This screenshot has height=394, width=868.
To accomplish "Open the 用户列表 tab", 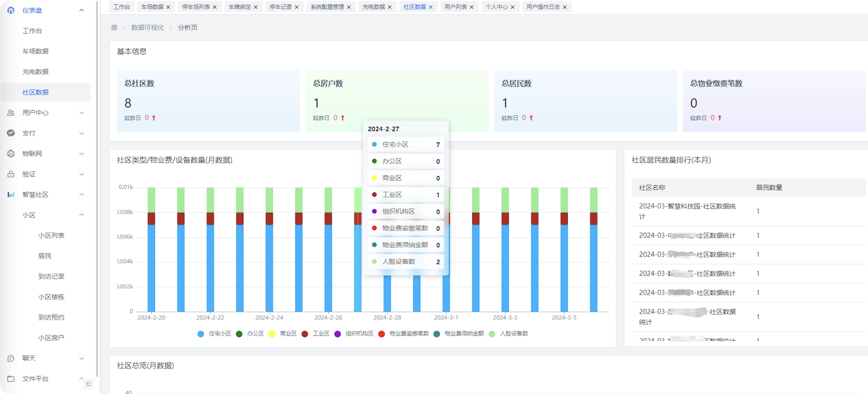I will [x=455, y=7].
